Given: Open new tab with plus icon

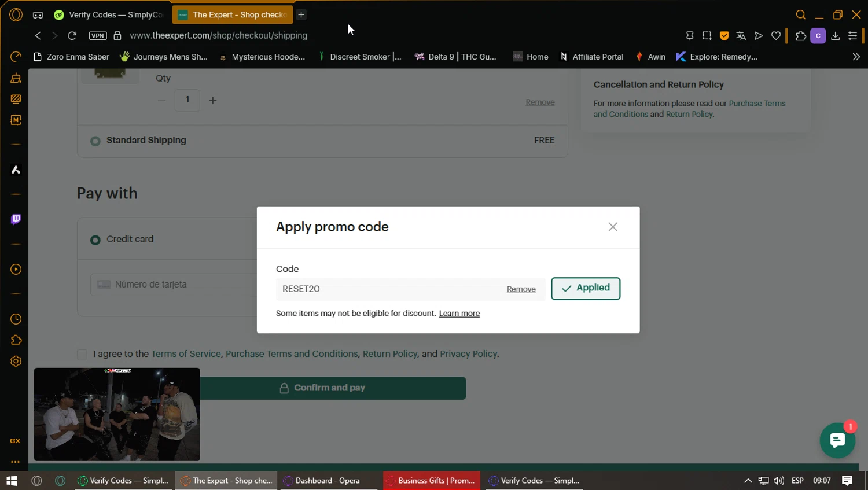Looking at the screenshot, I should pos(301,14).
